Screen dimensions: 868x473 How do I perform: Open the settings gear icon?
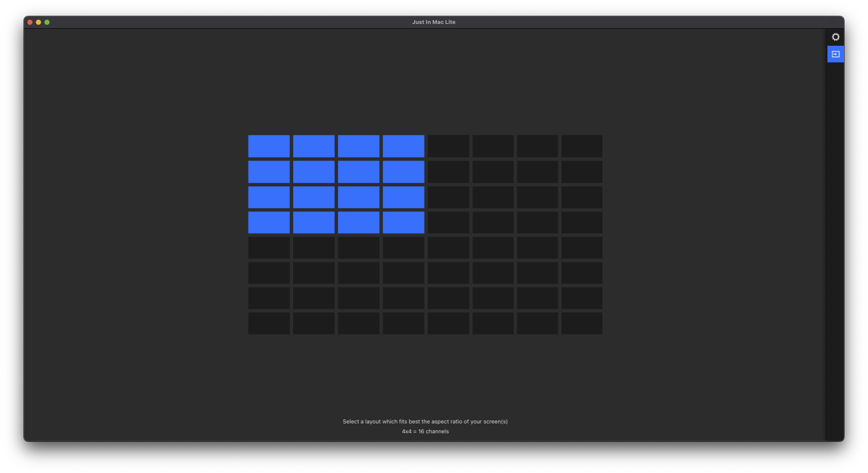836,37
